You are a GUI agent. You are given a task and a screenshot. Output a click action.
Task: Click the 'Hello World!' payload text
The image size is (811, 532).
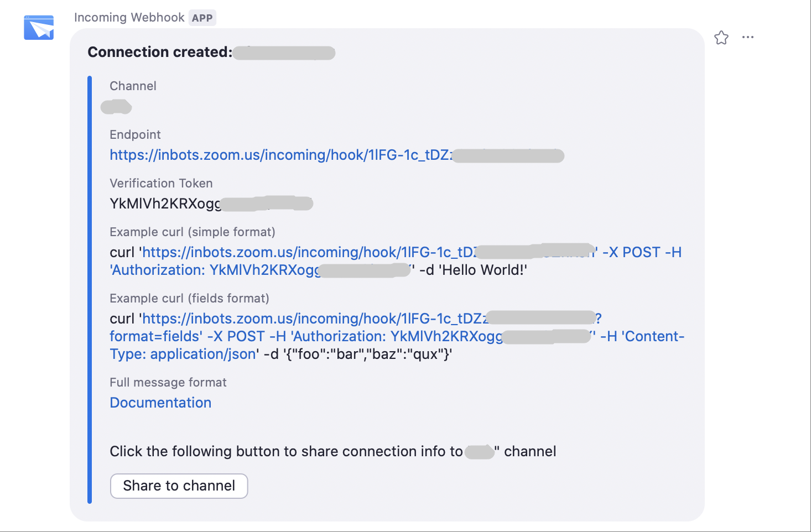coord(482,270)
